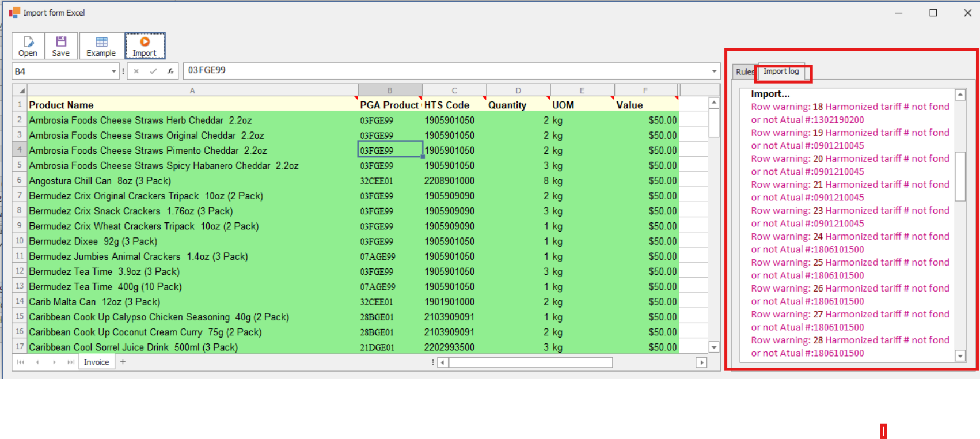Viewport: 980px width, 439px height.
Task: Expand the cell name box dropdown
Action: (113, 71)
